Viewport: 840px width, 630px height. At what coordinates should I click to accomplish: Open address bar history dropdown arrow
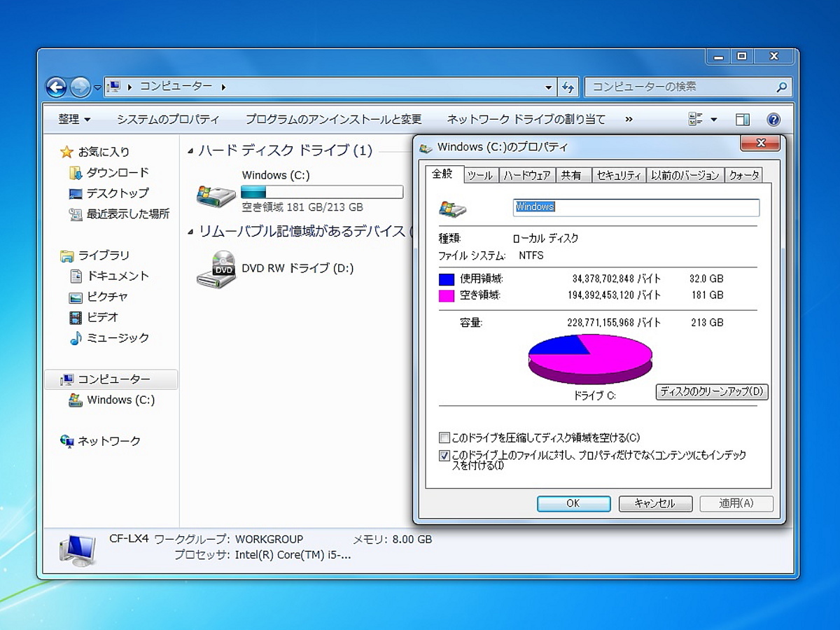click(x=548, y=87)
